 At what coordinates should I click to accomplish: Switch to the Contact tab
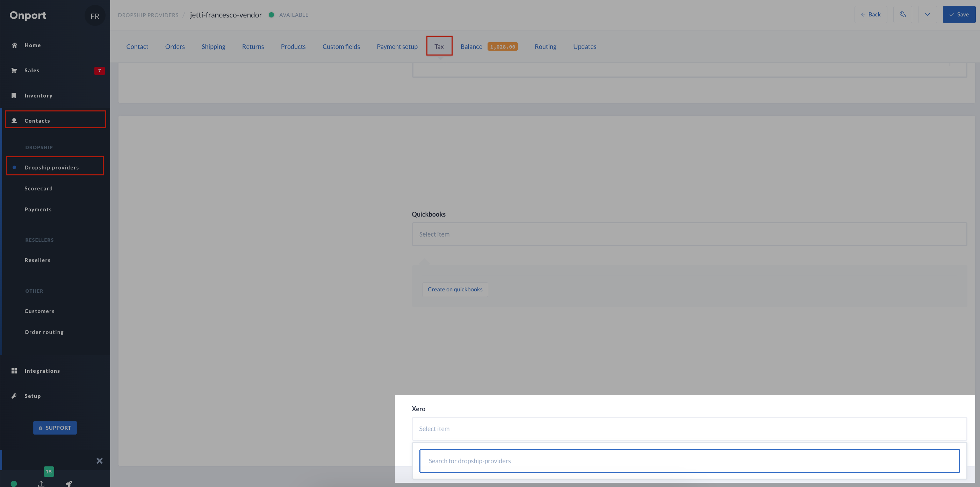[137, 46]
